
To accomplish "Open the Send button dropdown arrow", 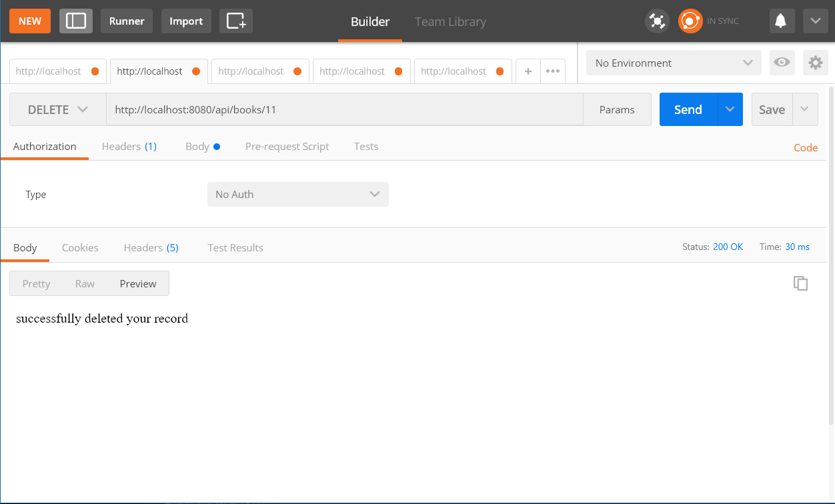I will [730, 110].
